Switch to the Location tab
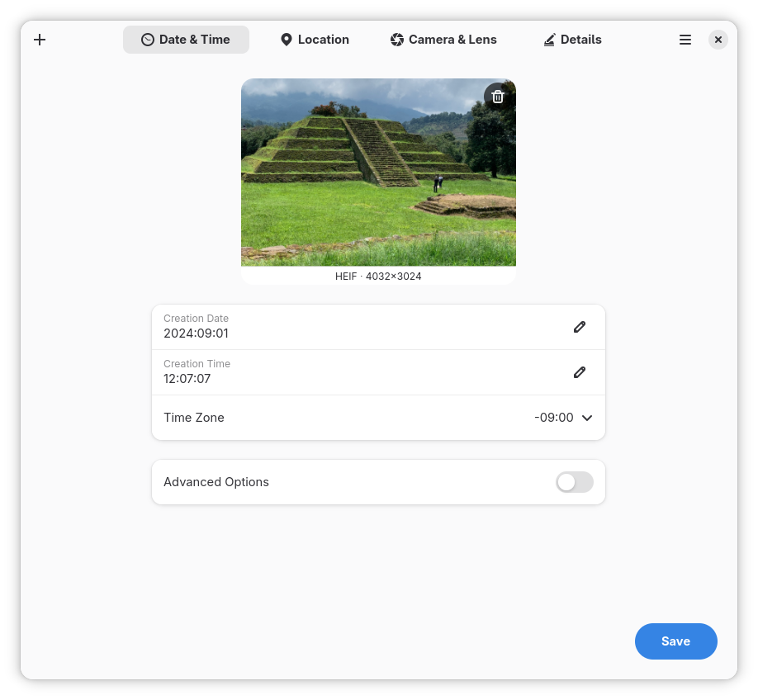 click(315, 40)
